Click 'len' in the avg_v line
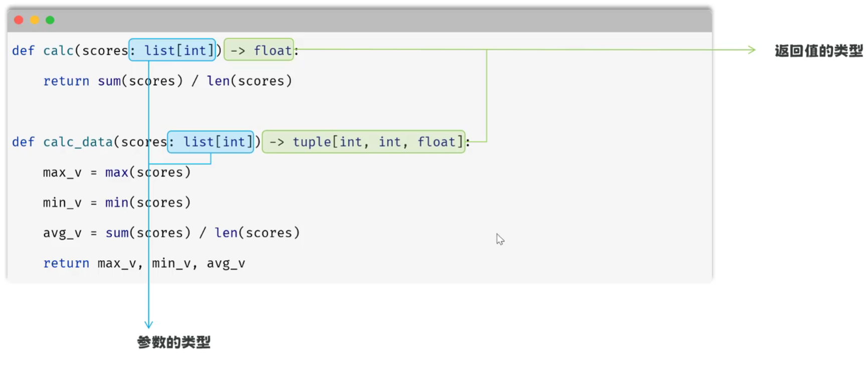This screenshot has height=387, width=868. (x=226, y=233)
